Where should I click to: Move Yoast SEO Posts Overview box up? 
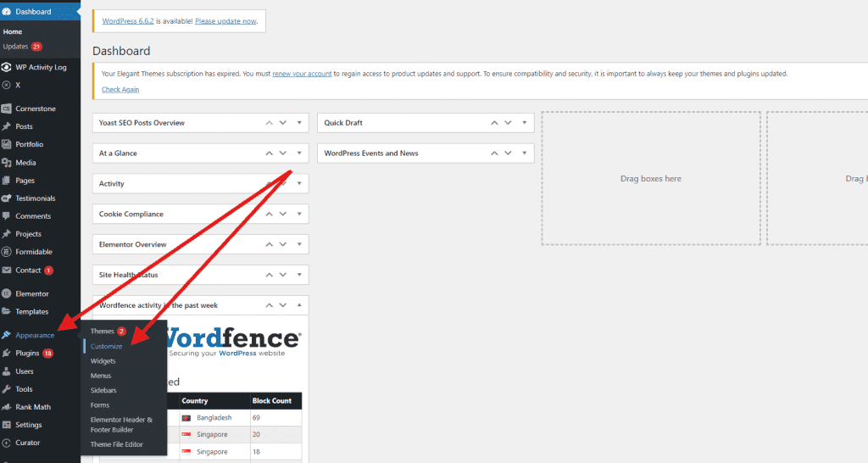(269, 123)
